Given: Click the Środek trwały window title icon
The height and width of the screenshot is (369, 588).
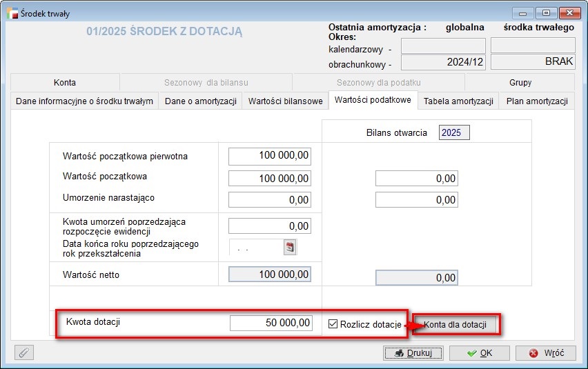Looking at the screenshot, I should click(x=12, y=13).
